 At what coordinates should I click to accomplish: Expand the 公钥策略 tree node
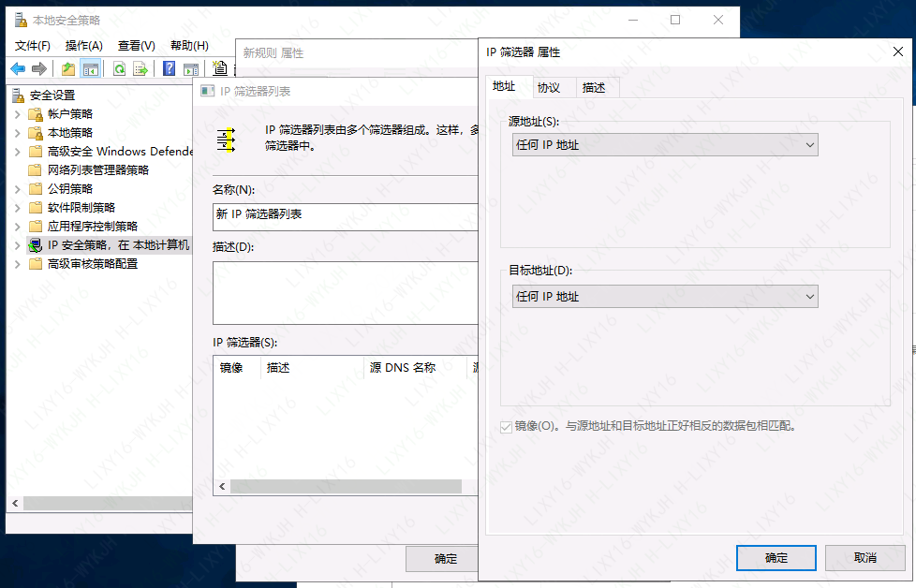tap(18, 189)
